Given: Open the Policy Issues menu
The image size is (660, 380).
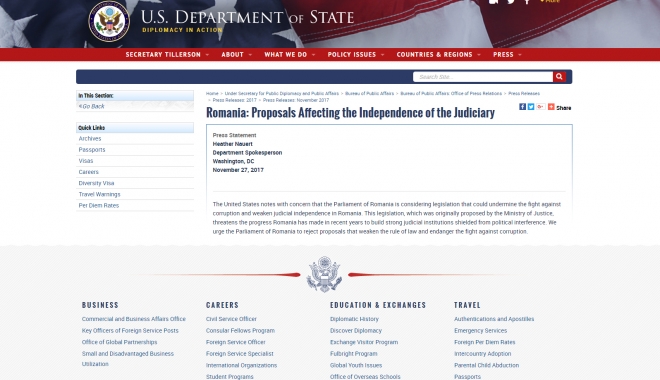Looking at the screenshot, I should click(x=351, y=55).
